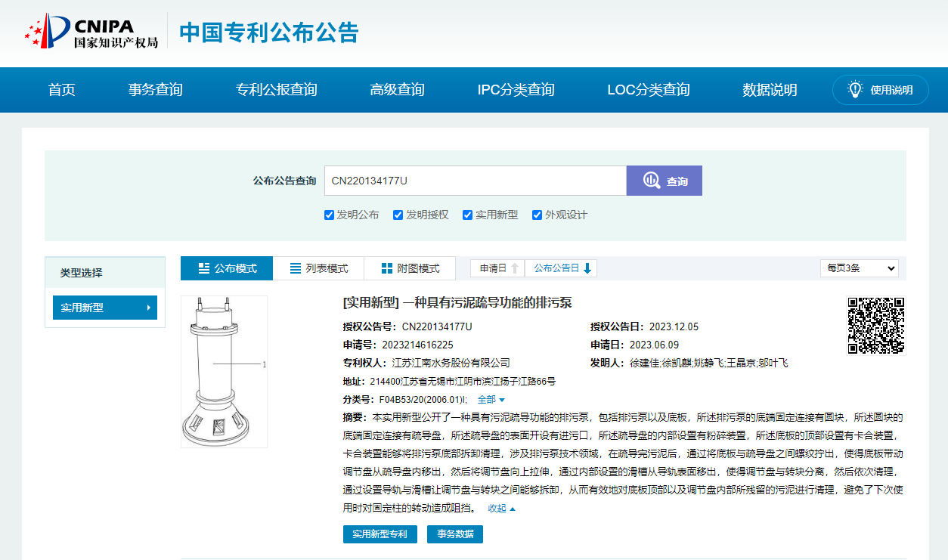Open 专利公报查询 menu item
This screenshot has height=560, width=948.
277,90
